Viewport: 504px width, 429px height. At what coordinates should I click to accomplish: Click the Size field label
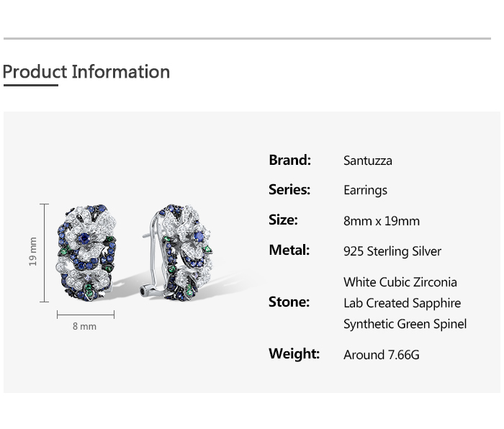[x=283, y=220]
